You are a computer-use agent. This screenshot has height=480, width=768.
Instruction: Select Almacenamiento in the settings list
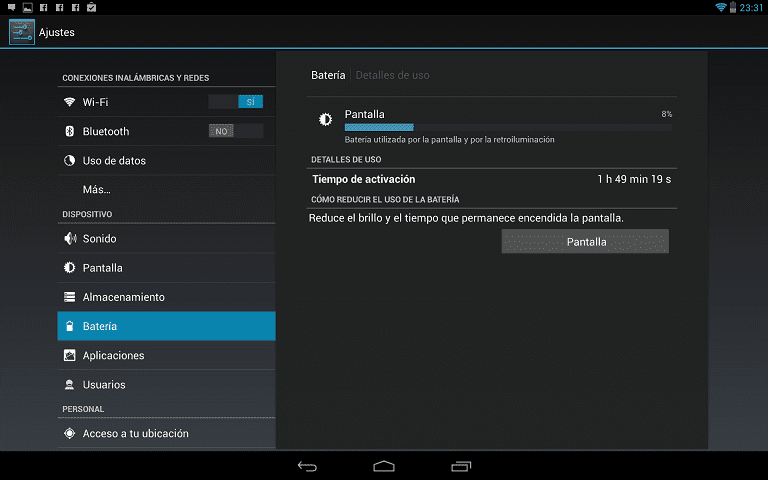(x=167, y=297)
